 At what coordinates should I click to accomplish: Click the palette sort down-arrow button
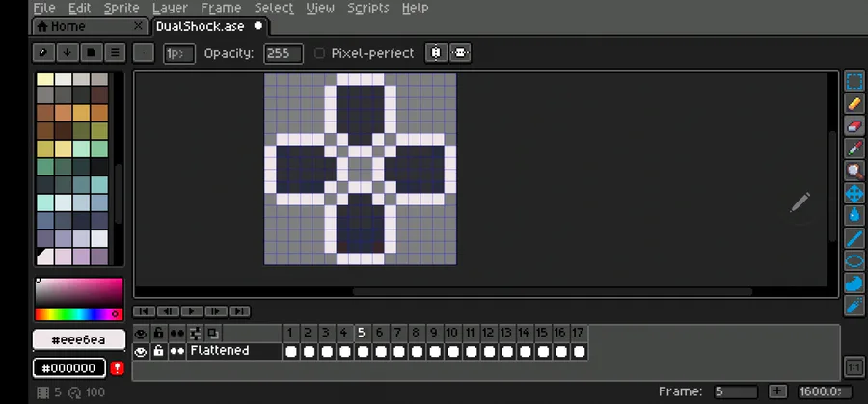[67, 53]
